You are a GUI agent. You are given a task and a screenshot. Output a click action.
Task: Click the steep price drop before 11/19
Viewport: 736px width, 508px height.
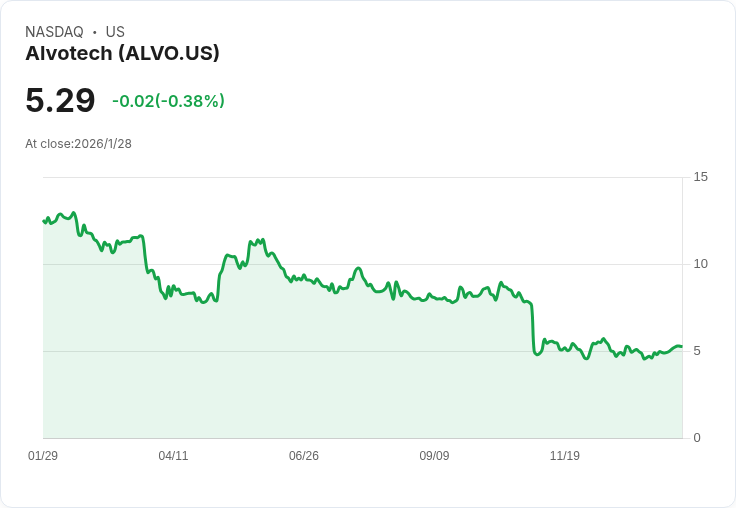coord(532,325)
